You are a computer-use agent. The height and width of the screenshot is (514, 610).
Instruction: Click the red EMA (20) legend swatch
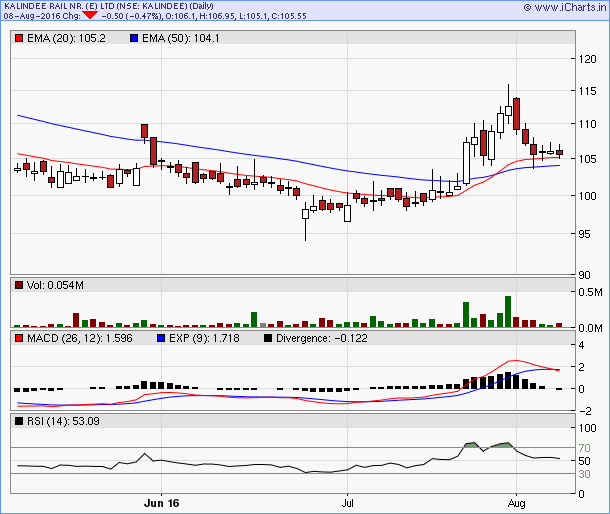coord(19,38)
